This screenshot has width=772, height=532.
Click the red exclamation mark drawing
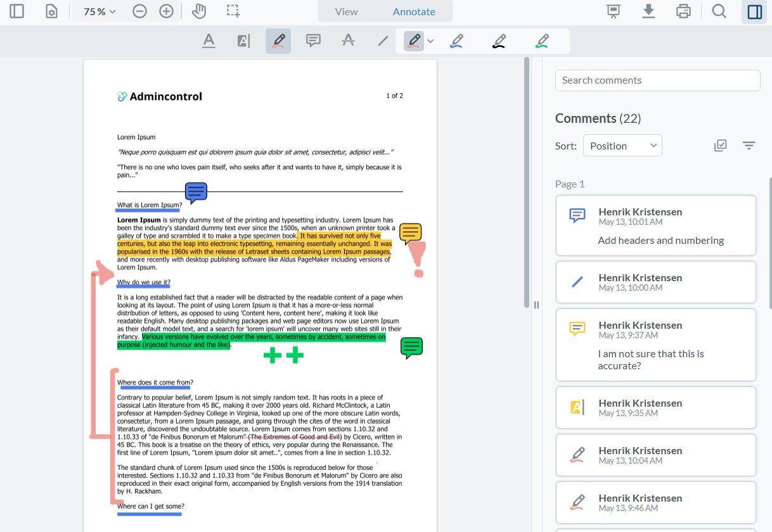pos(418,259)
